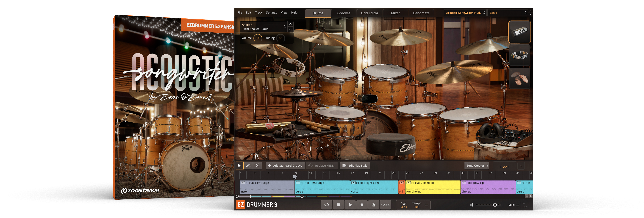
Task: Switch to the Grooves tab
Action: click(x=344, y=13)
